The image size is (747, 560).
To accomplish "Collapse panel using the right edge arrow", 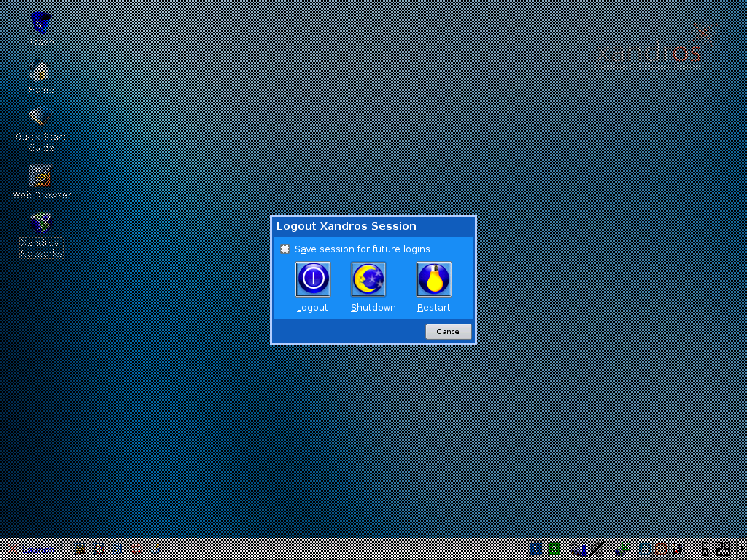I will [743, 550].
